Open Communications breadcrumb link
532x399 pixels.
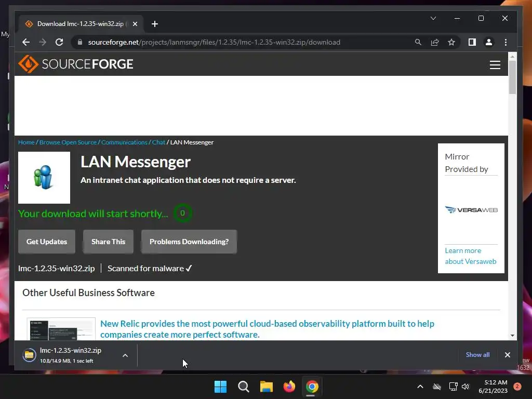[x=124, y=142]
